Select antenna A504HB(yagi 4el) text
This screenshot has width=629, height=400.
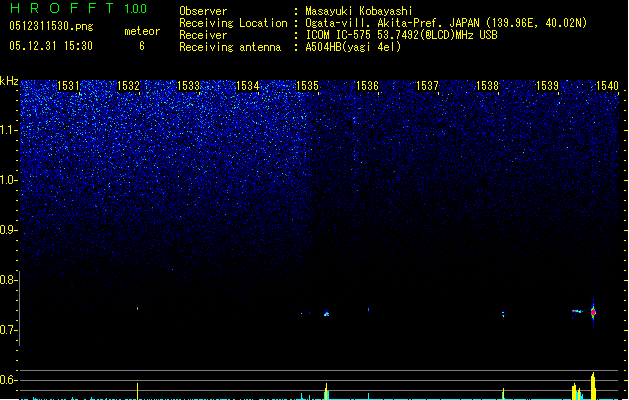[353, 47]
